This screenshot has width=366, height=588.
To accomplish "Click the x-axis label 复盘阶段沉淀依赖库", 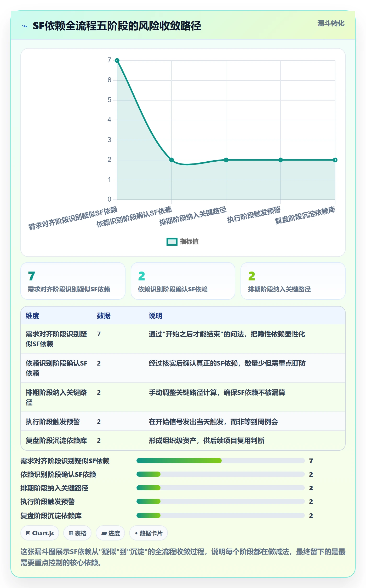I will (305, 215).
